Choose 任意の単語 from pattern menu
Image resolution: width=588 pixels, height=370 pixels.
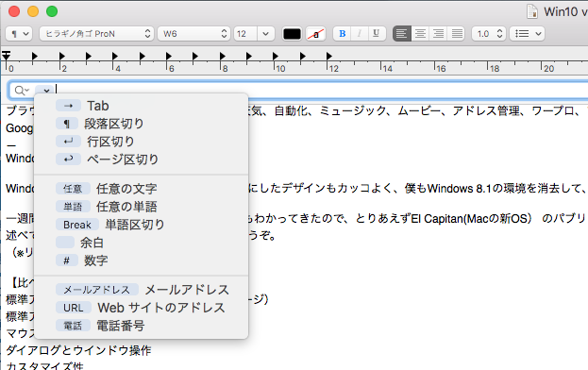(141, 207)
